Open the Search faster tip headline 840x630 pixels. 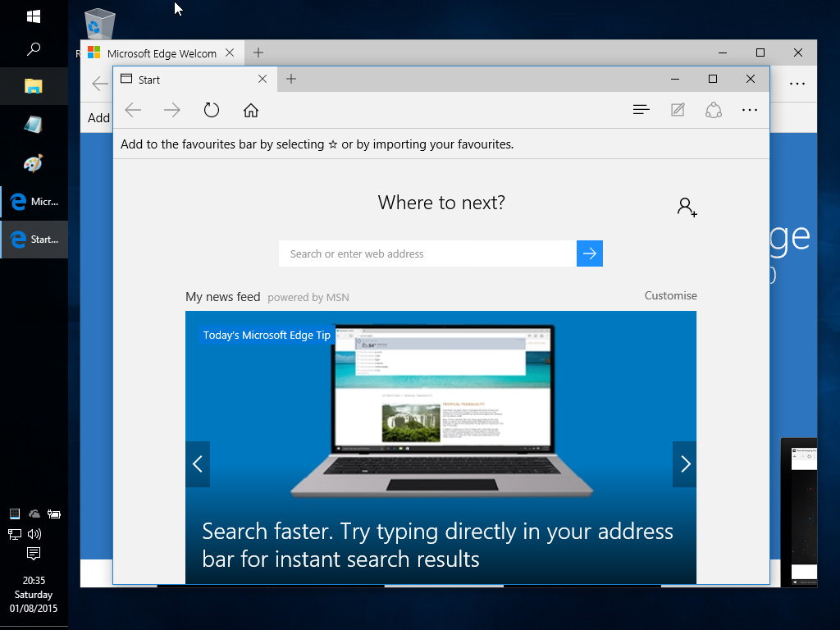point(437,545)
